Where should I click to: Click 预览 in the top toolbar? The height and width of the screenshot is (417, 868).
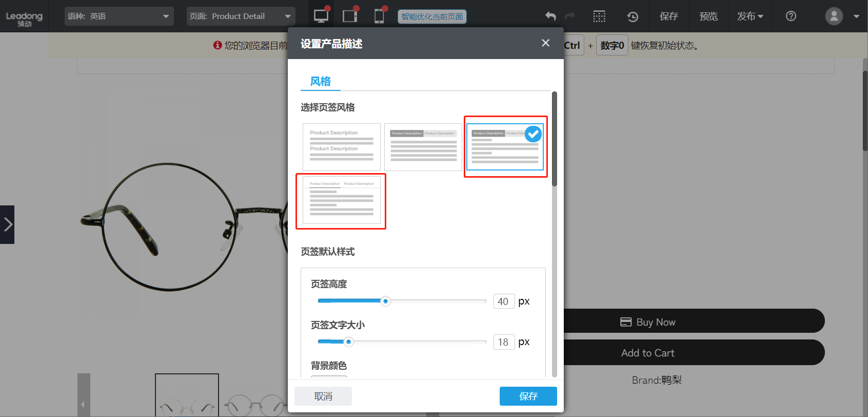708,16
